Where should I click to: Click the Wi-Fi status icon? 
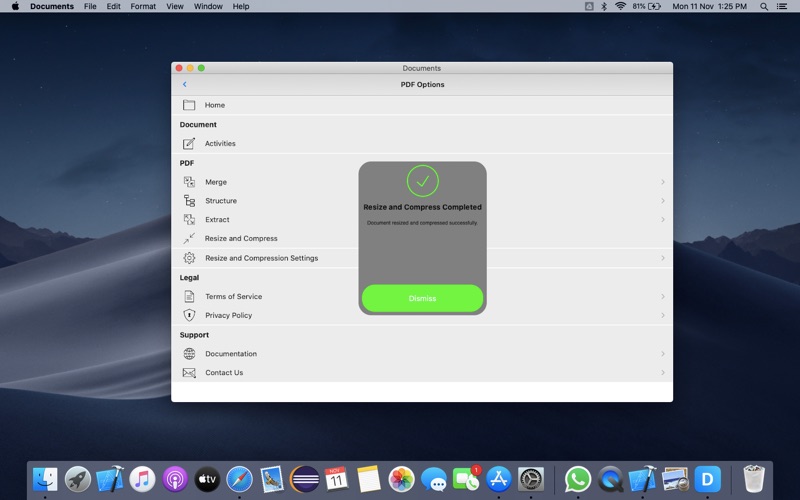620,6
